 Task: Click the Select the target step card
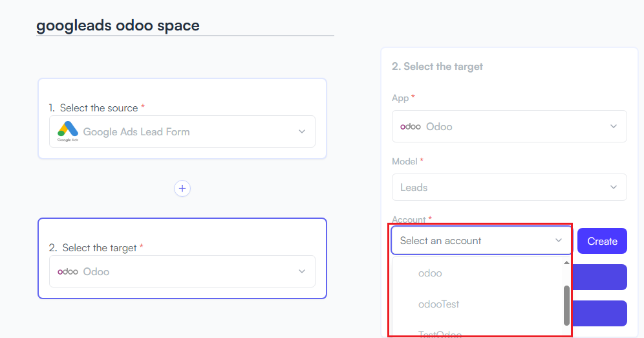(182, 258)
